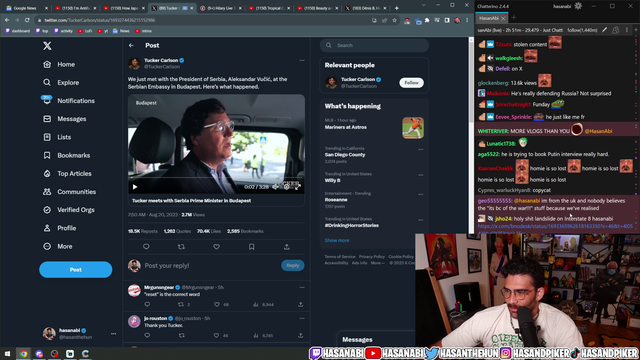640x360 pixels.
Task: Open options on Mrgunsngear's reply
Action: 302,287
